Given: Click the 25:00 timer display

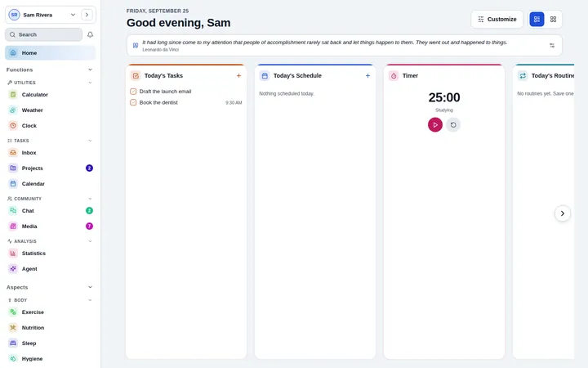Looking at the screenshot, I should [x=444, y=97].
